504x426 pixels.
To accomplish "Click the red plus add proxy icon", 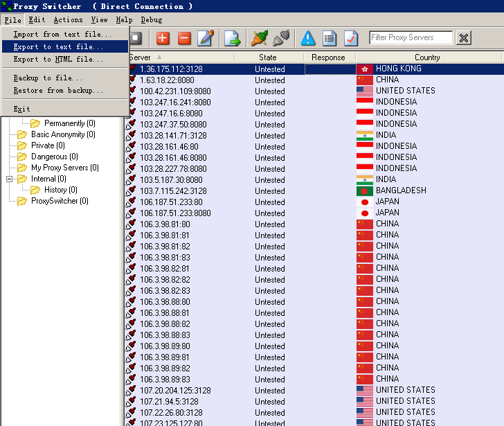I will click(x=163, y=38).
